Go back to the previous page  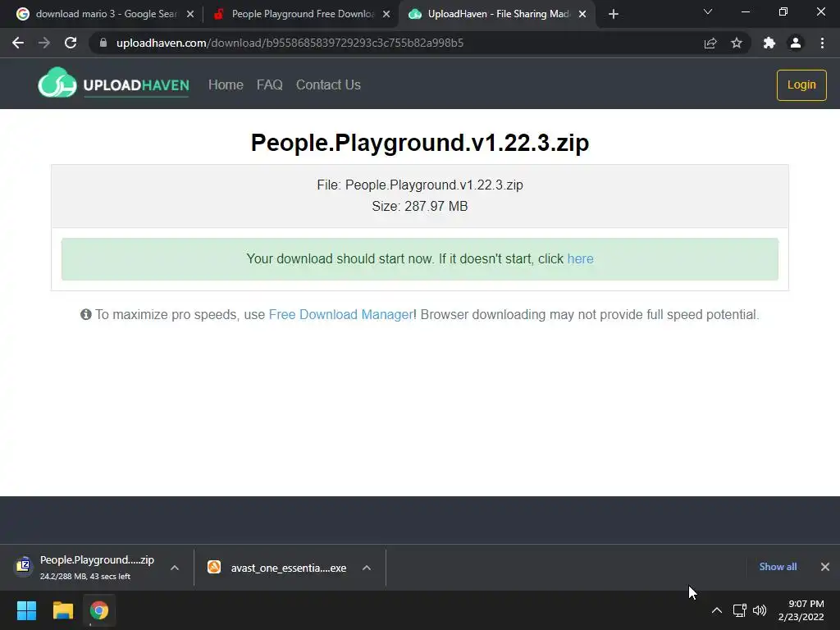click(18, 43)
